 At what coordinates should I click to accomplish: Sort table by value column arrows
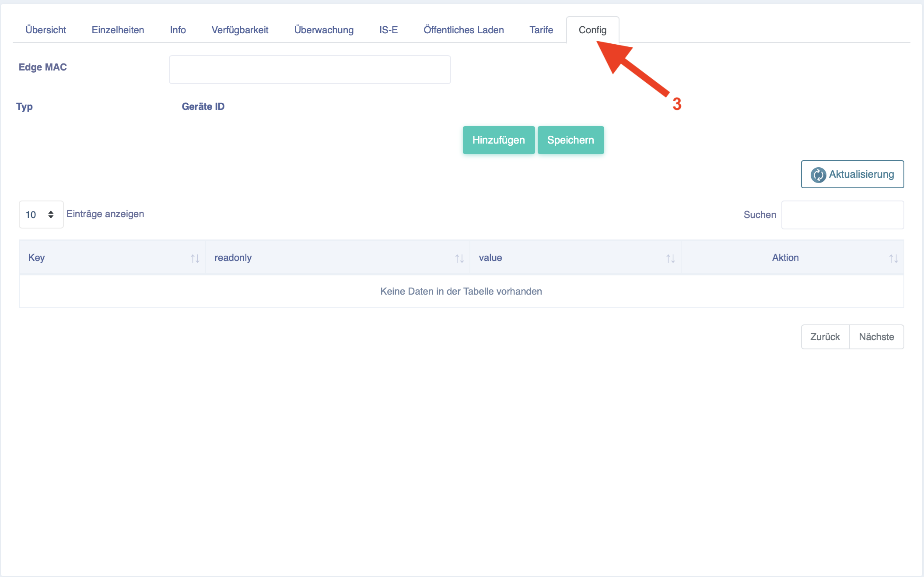tap(671, 259)
